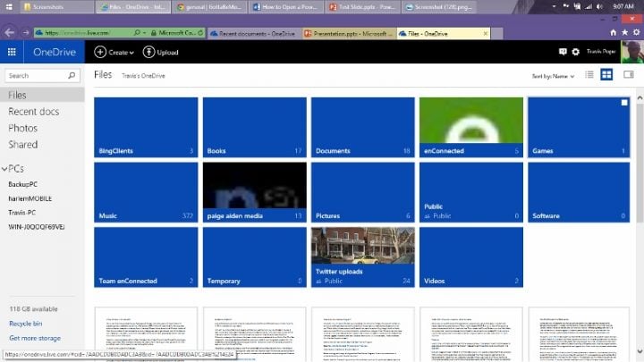This screenshot has height=362, width=644.
Task: Open the Twitter uploads folder tile
Action: tap(363, 257)
